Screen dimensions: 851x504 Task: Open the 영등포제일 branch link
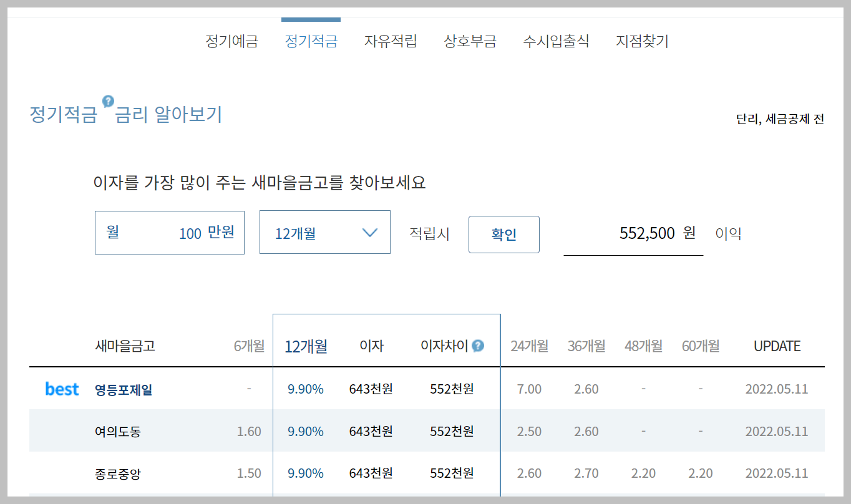124,390
